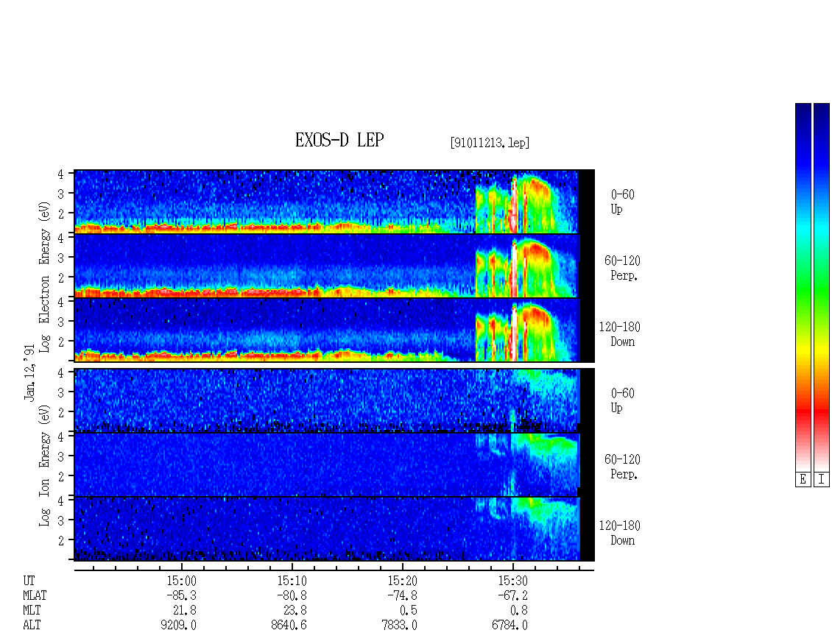Click the ion 0-60 Up spectrogram panel
Image resolution: width=832 pixels, height=644 pixels.
click(334, 400)
